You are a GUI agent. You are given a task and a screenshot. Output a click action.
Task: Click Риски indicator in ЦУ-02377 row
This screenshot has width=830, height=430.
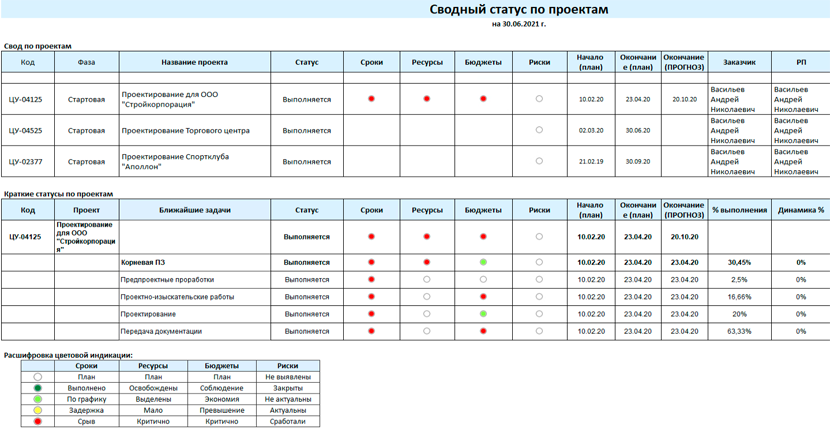pyautogui.click(x=539, y=160)
